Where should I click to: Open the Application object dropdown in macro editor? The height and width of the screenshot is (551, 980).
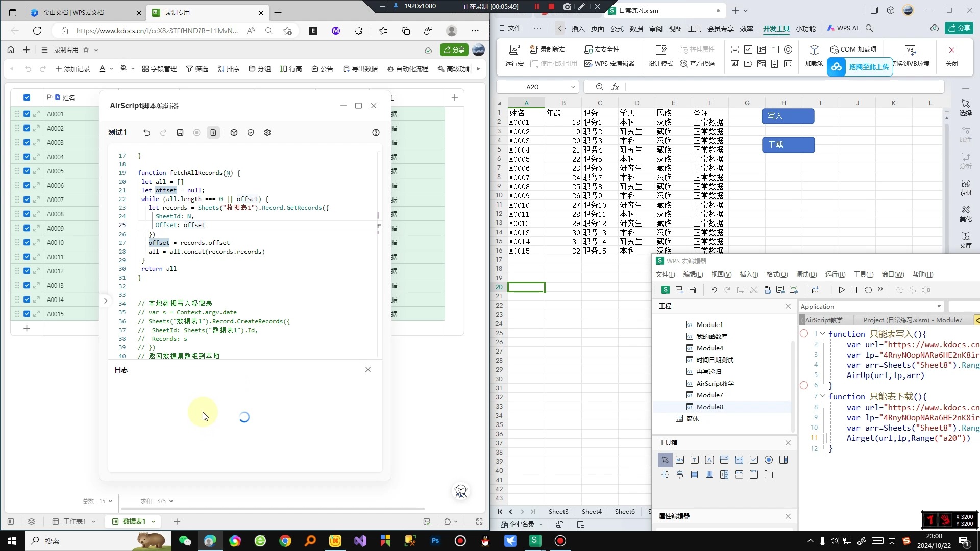tap(939, 306)
